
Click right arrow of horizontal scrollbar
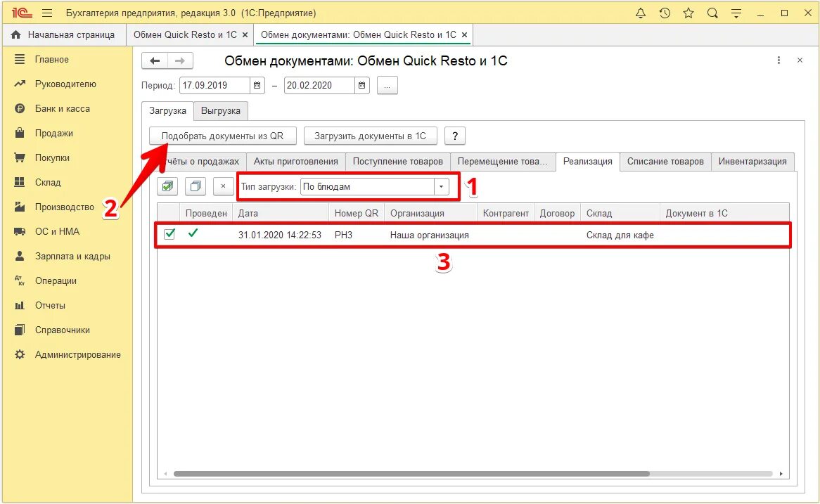tap(781, 474)
